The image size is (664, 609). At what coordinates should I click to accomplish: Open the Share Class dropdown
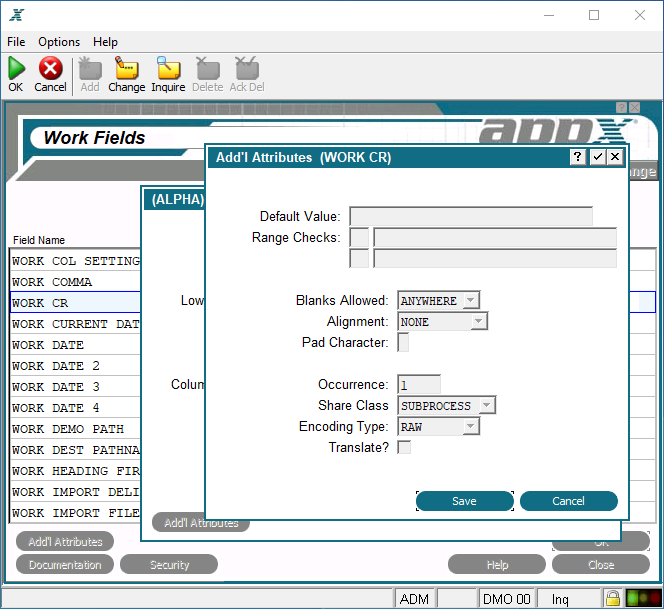(x=487, y=405)
